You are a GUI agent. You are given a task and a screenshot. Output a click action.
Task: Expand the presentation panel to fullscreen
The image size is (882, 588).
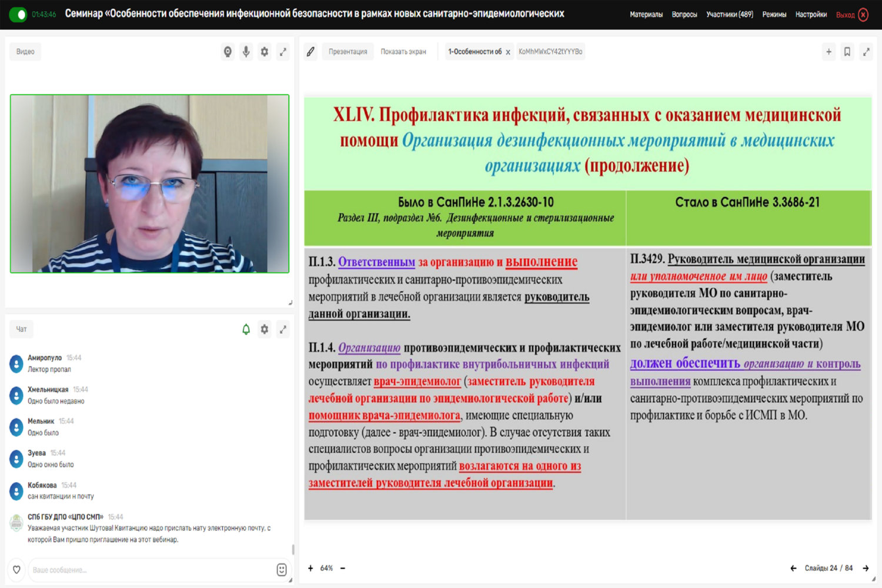tap(866, 52)
